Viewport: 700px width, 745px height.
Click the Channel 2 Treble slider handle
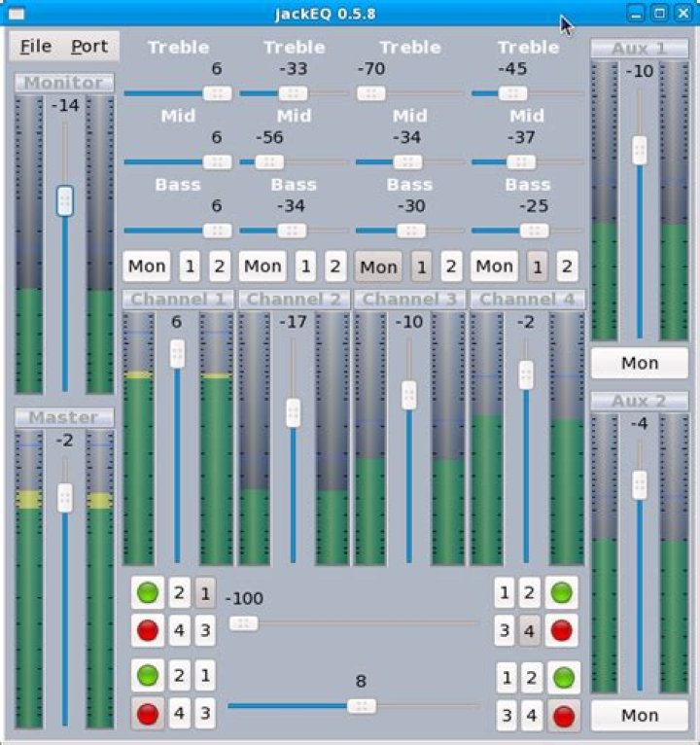pyautogui.click(x=293, y=93)
